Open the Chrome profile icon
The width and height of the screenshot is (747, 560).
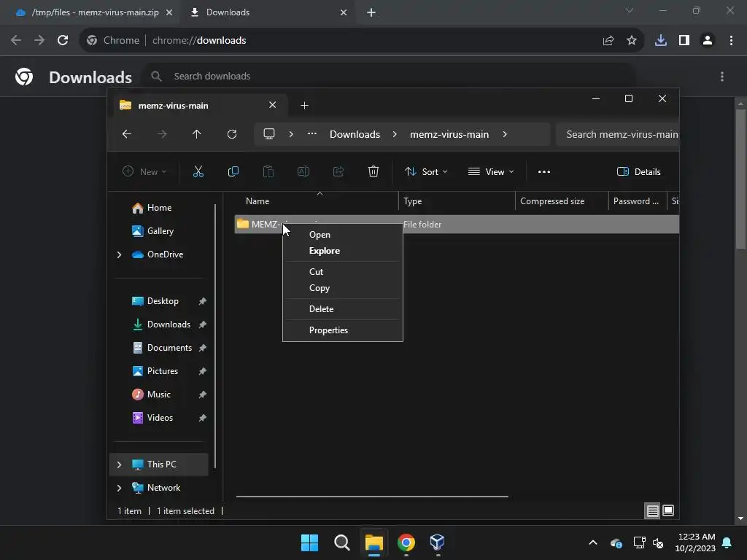pyautogui.click(x=708, y=41)
